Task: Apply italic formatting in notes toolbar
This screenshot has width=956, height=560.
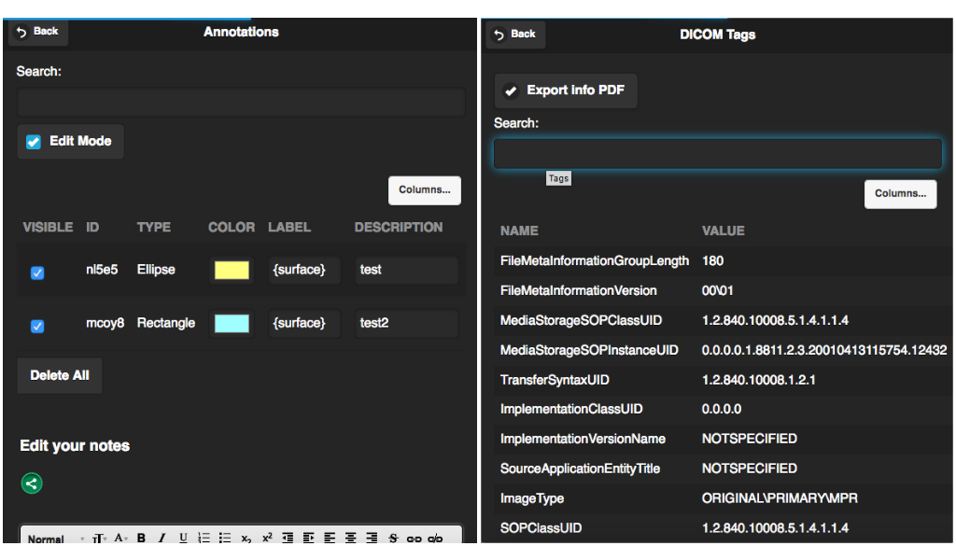Action: click(162, 539)
